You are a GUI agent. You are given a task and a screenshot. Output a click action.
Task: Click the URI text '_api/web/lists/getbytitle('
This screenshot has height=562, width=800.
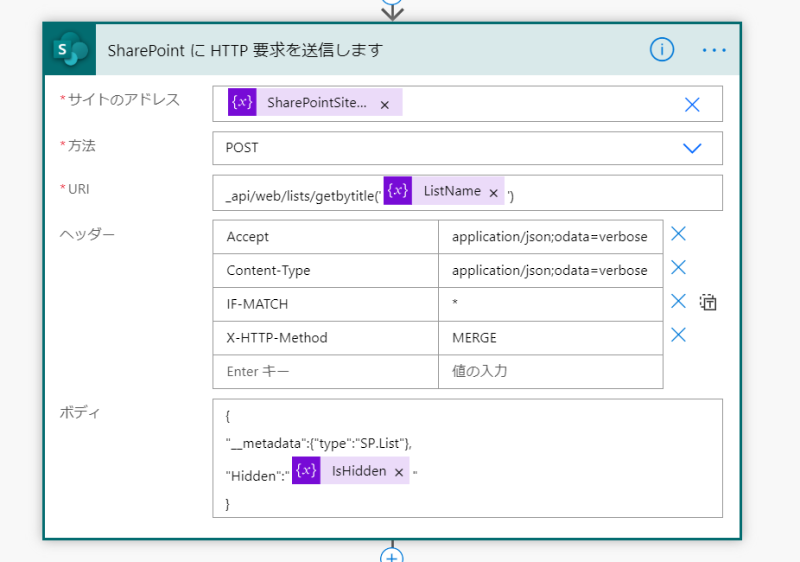point(304,196)
